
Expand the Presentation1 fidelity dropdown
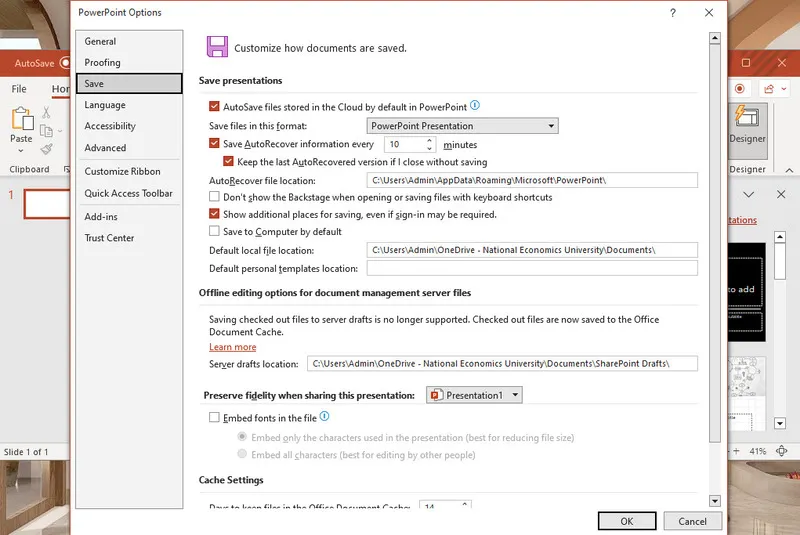474,395
